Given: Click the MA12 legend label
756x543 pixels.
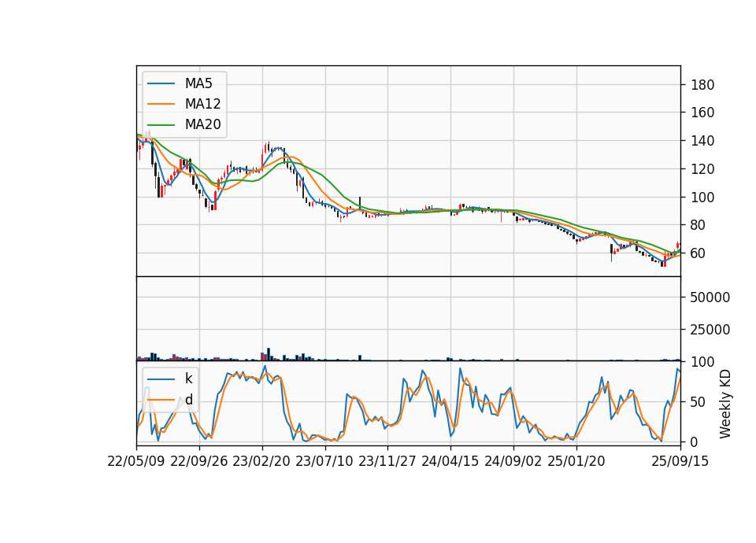Looking at the screenshot, I should [202, 104].
